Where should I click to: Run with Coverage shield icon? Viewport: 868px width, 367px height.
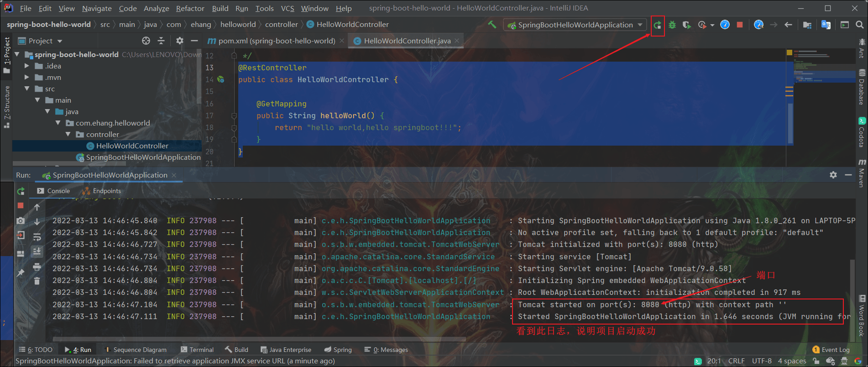pos(686,25)
